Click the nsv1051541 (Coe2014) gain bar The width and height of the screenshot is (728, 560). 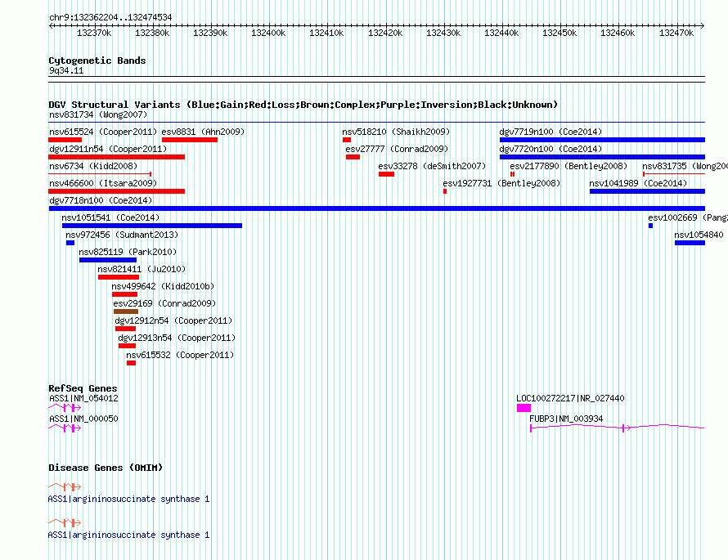(x=152, y=226)
